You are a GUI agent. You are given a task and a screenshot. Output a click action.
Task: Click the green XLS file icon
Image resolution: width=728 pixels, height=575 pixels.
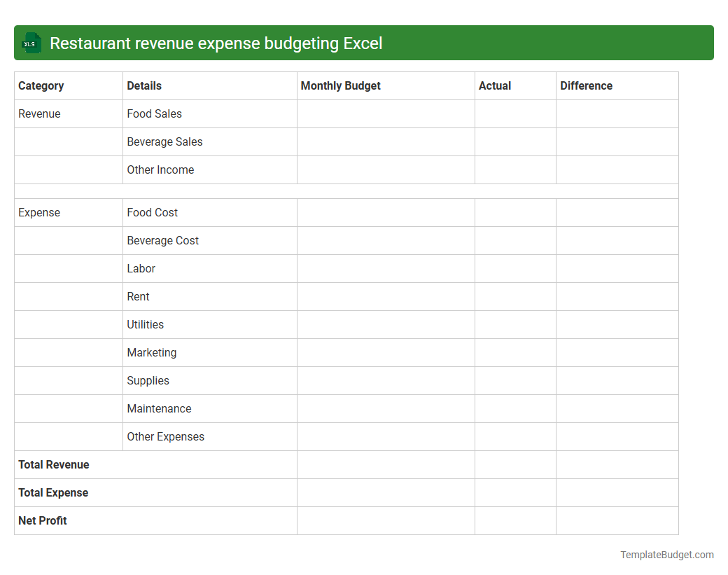click(x=31, y=43)
